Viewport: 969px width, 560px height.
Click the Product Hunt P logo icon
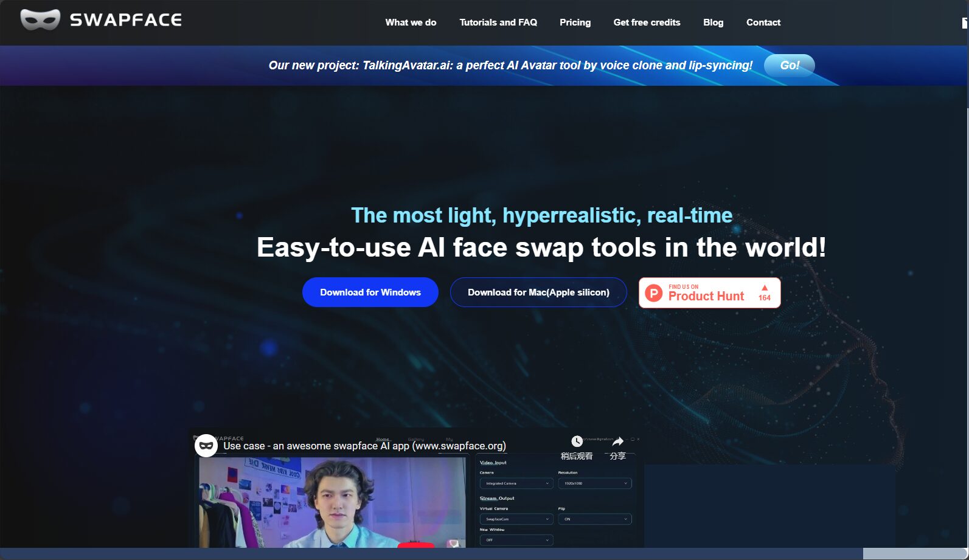click(653, 293)
